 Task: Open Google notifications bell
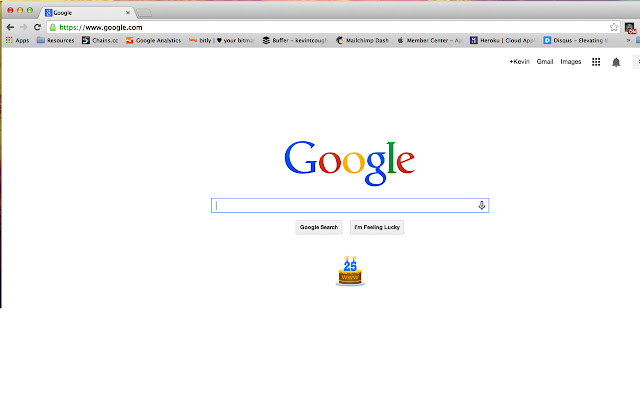[616, 62]
